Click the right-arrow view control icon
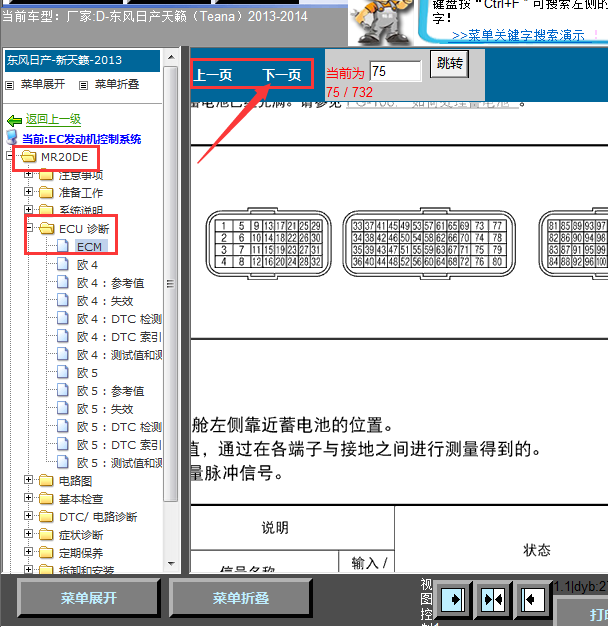608x627 pixels. (453, 599)
